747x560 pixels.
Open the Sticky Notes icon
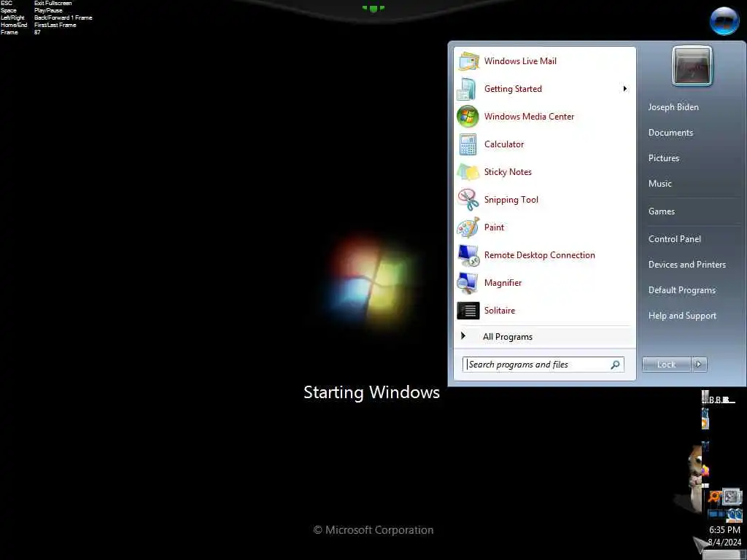point(468,172)
